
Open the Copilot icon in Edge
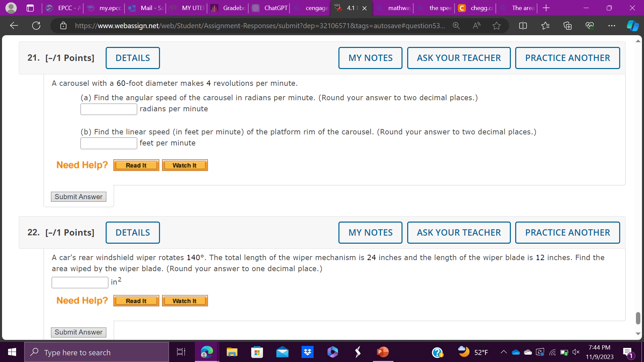coord(632,25)
